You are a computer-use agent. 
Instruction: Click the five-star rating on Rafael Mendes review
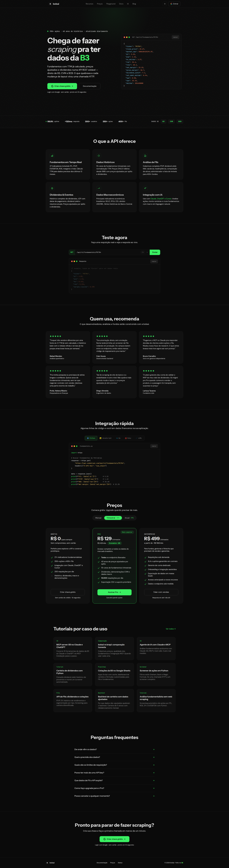(x=56, y=336)
